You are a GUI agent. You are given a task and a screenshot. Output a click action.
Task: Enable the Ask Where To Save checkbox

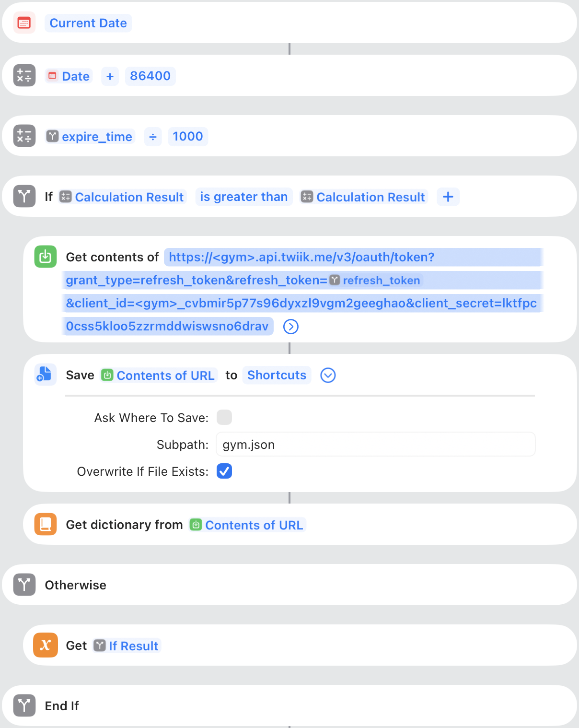(x=224, y=417)
